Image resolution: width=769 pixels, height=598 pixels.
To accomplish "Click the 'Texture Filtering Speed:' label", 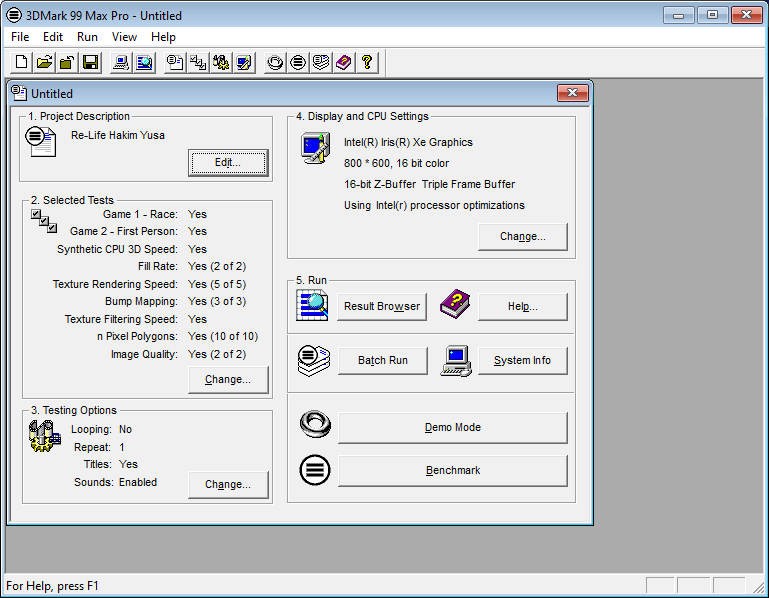I will point(121,319).
